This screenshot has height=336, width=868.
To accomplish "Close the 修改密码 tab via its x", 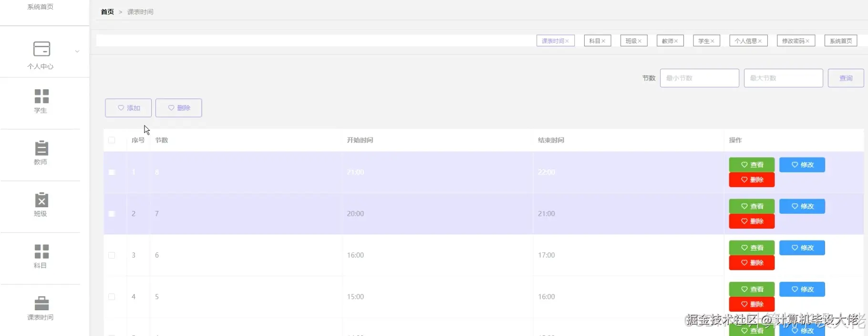I will coord(807,41).
